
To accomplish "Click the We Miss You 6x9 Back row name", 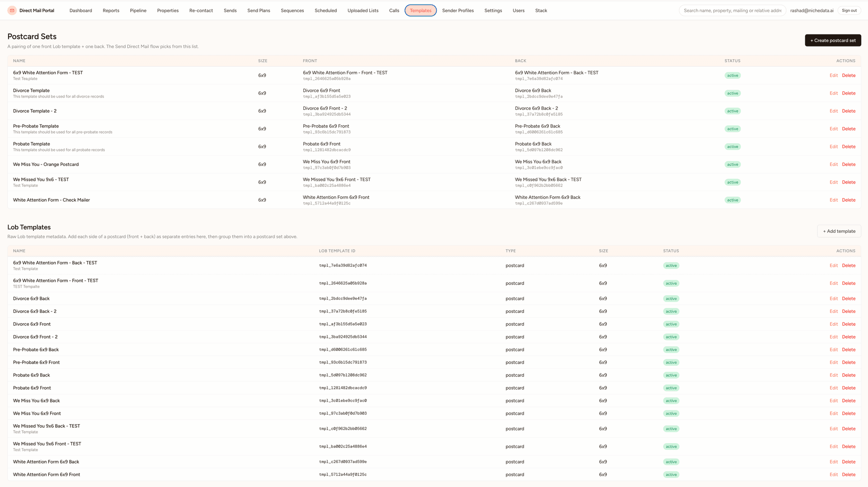I will (36, 401).
